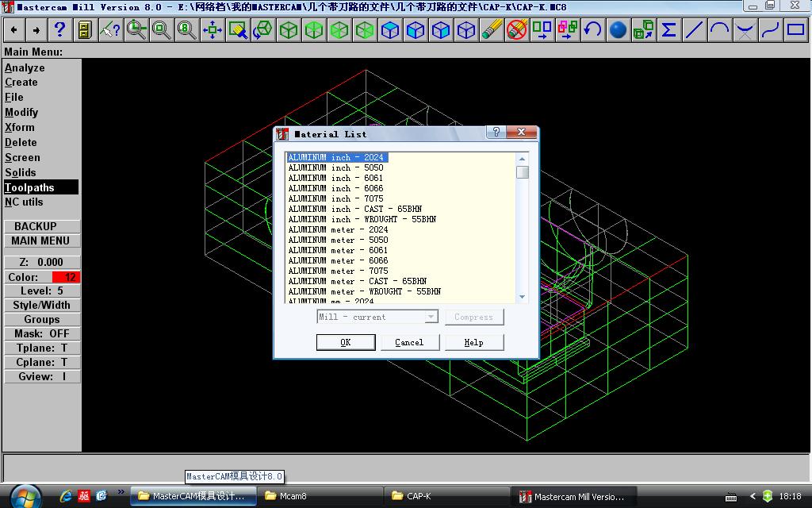Select the Analyze pointer with question mark icon
Screen dimensions: 812x508
click(110, 30)
